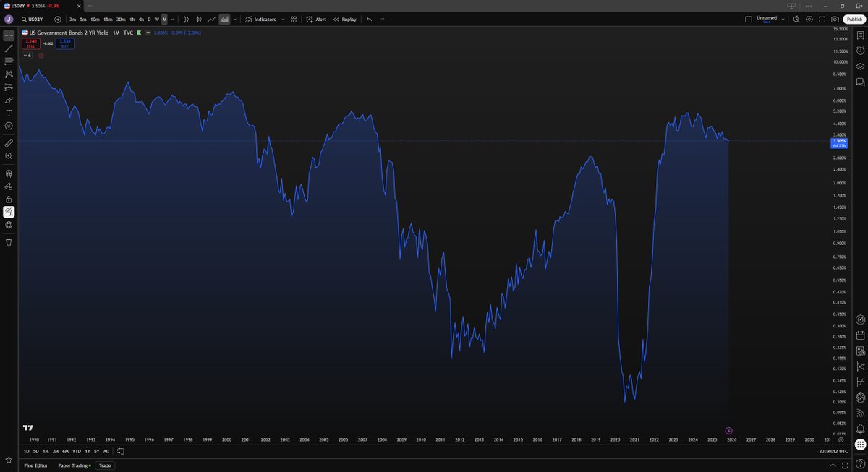
Task: Open the object tree layers panel
Action: tap(860, 66)
